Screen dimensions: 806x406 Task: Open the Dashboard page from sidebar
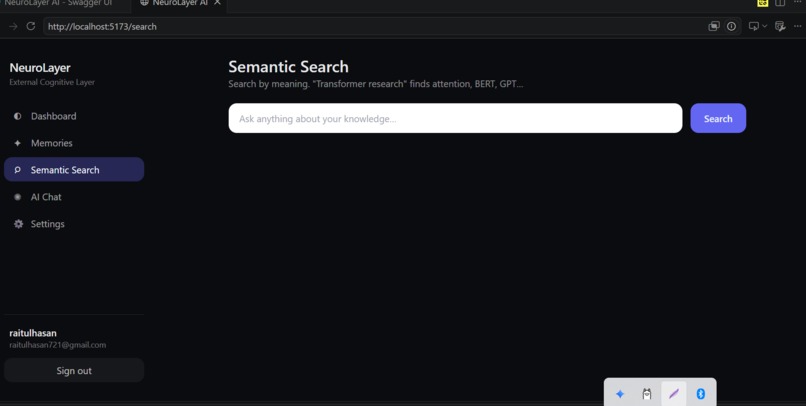74,116
